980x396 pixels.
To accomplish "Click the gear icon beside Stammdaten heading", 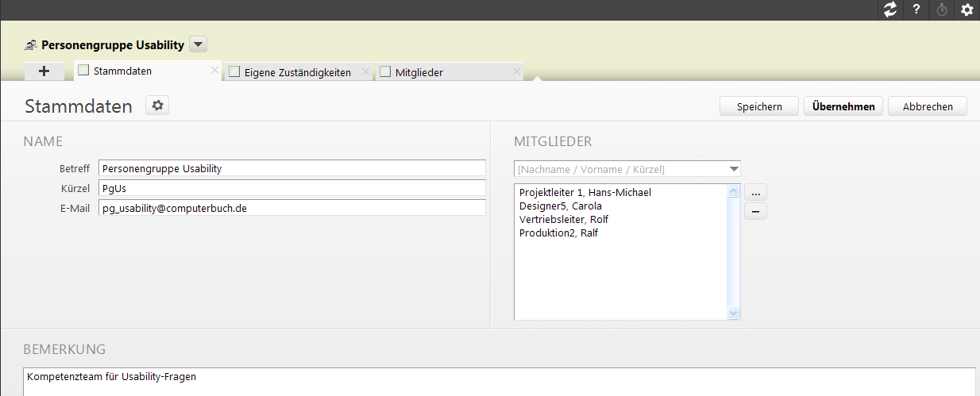I will click(157, 106).
